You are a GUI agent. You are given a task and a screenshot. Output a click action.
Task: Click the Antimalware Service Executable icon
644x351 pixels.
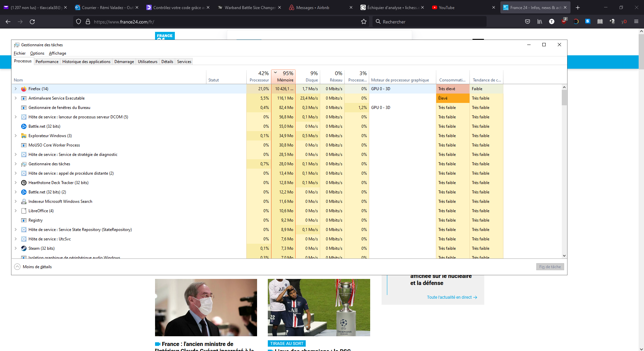click(24, 98)
